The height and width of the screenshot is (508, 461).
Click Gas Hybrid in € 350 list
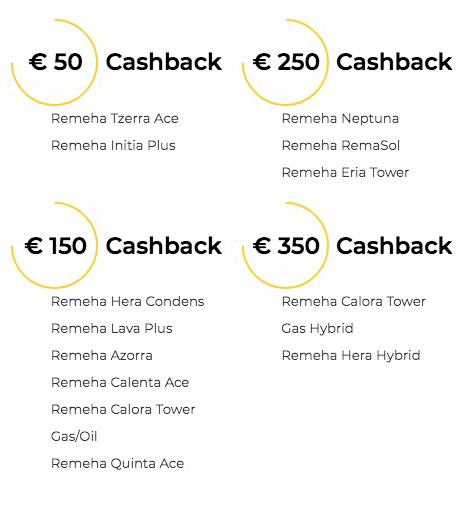tap(317, 329)
